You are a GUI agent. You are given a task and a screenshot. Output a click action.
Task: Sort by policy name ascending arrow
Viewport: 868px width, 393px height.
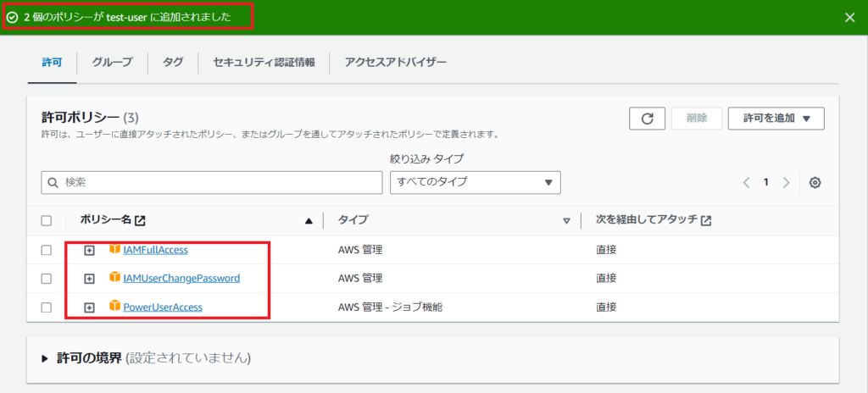click(309, 221)
